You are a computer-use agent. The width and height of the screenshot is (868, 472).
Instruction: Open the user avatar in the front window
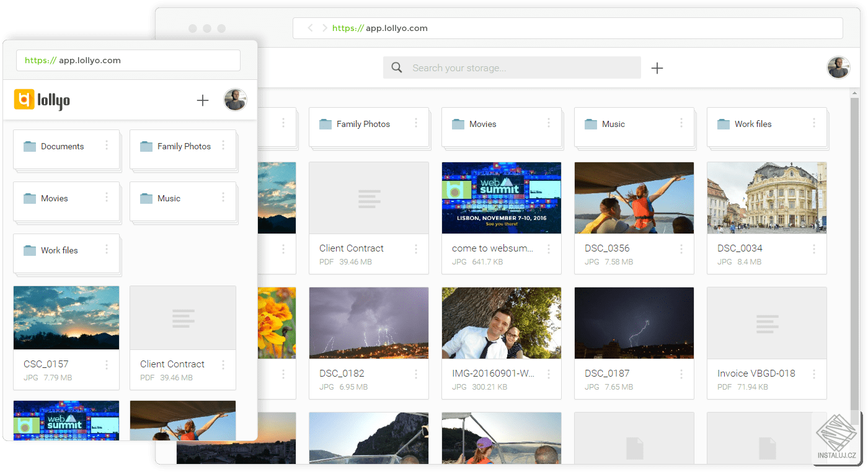click(x=236, y=100)
